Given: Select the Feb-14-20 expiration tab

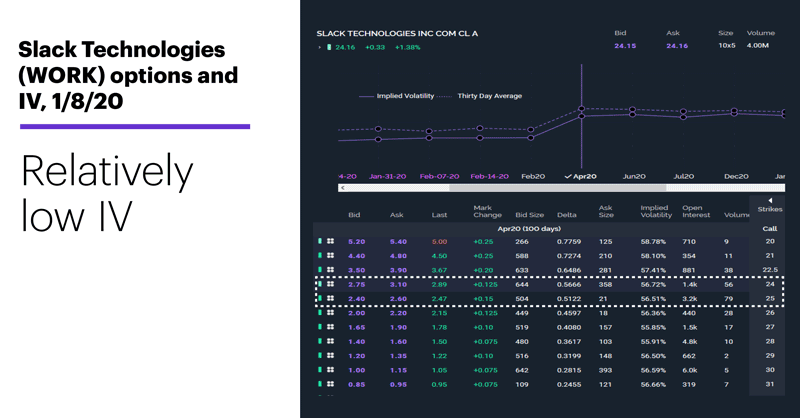Looking at the screenshot, I should pos(489,176).
